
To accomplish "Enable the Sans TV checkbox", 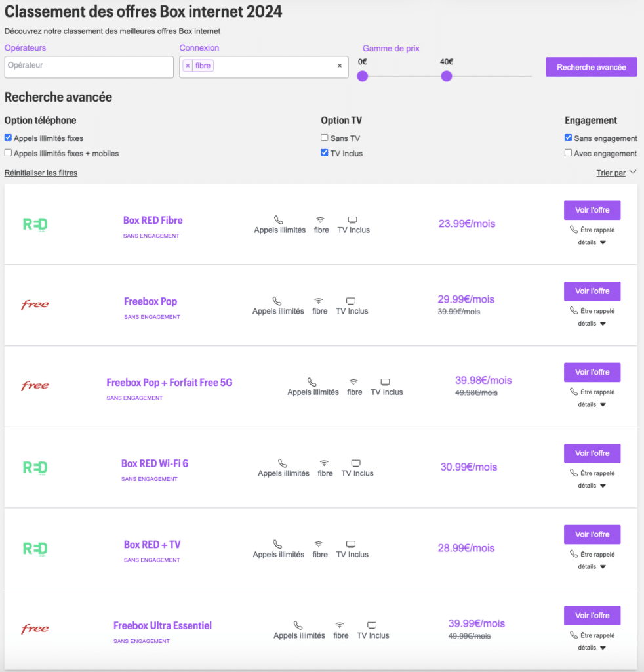I will click(325, 138).
